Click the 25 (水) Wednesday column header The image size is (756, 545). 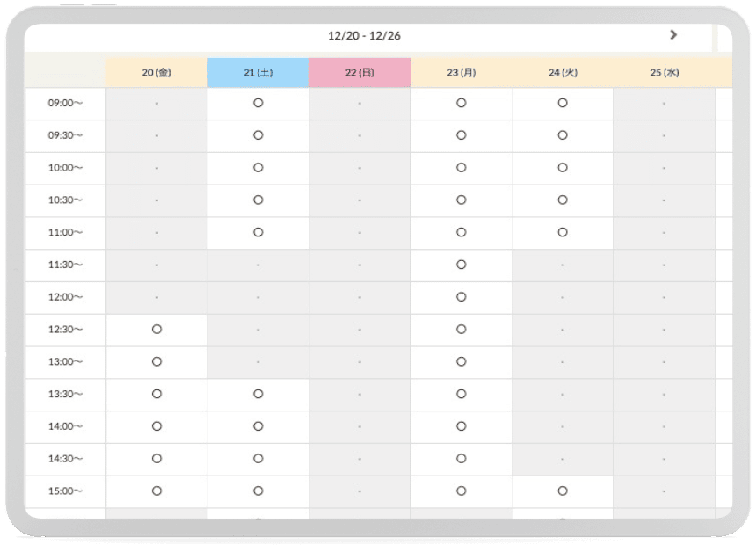665,73
